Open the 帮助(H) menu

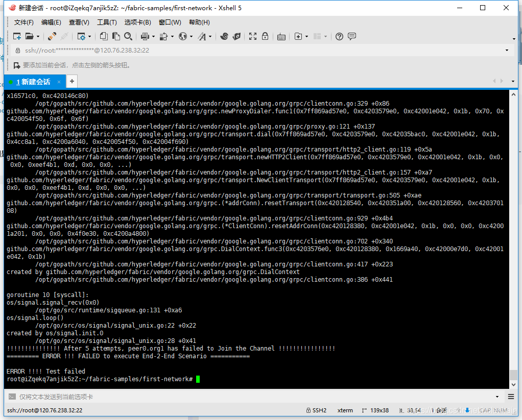(x=199, y=22)
